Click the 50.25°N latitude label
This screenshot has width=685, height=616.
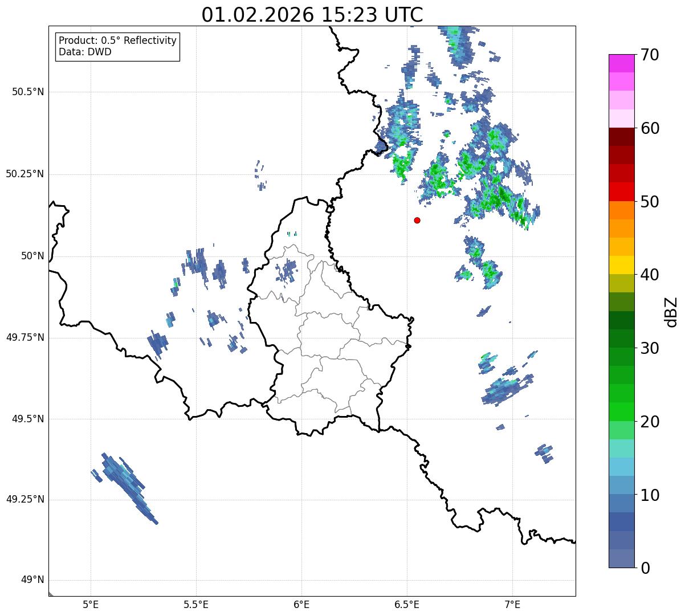[x=25, y=174]
